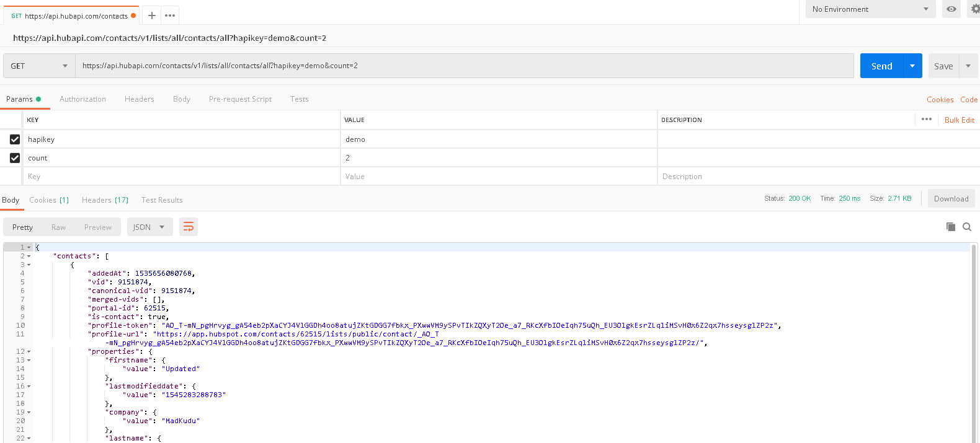Open the Code link
Screen dimensions: 980x443
click(969, 100)
